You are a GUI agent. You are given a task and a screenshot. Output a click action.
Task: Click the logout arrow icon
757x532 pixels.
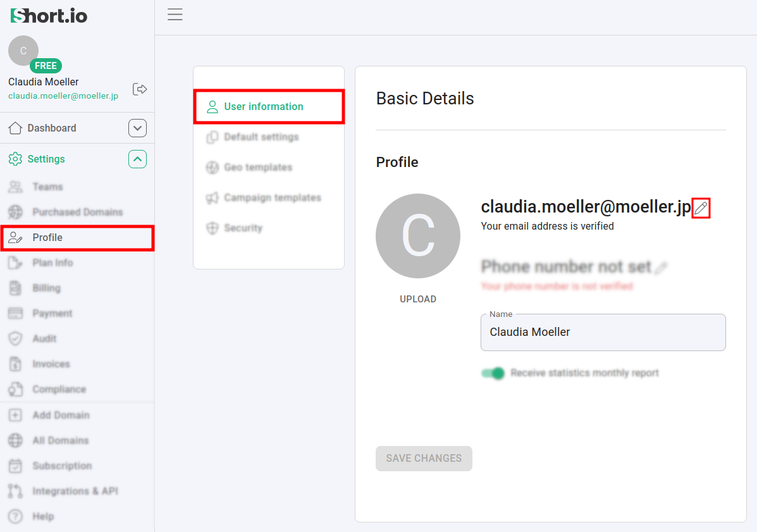(x=140, y=89)
